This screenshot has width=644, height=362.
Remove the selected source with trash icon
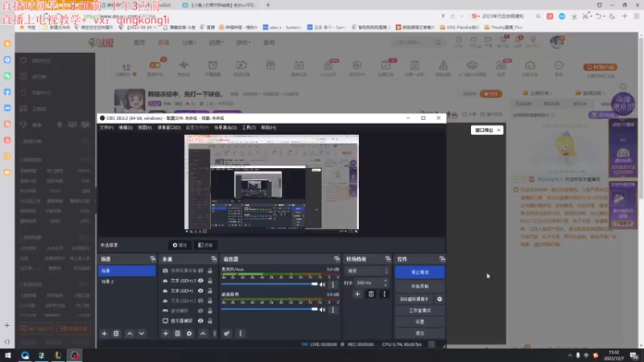177,334
